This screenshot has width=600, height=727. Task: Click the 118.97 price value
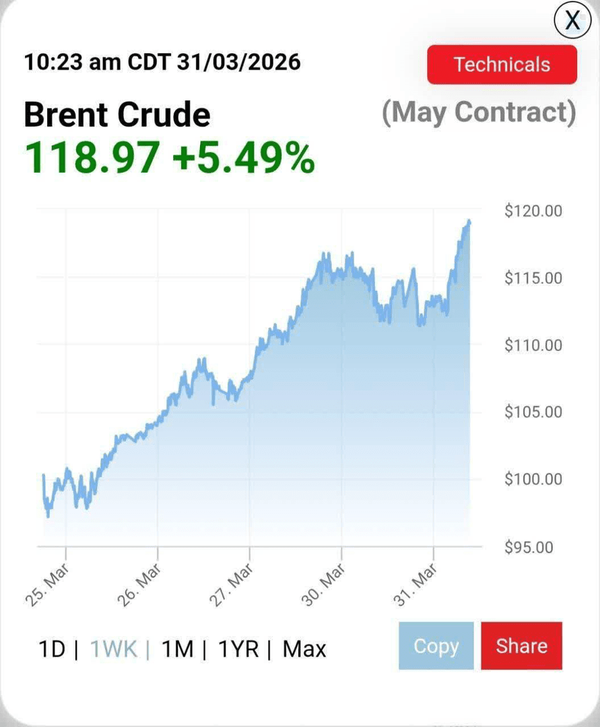pos(92,158)
